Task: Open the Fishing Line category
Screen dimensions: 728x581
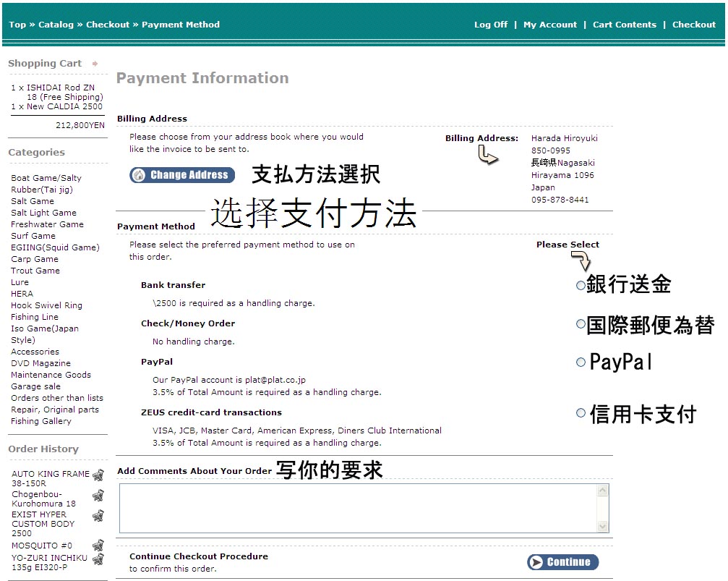Action: [x=35, y=317]
